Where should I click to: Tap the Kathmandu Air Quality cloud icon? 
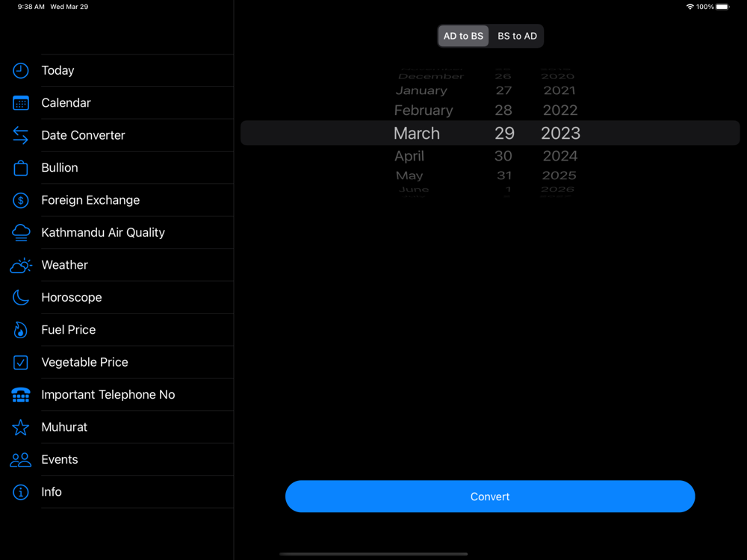pos(20,232)
